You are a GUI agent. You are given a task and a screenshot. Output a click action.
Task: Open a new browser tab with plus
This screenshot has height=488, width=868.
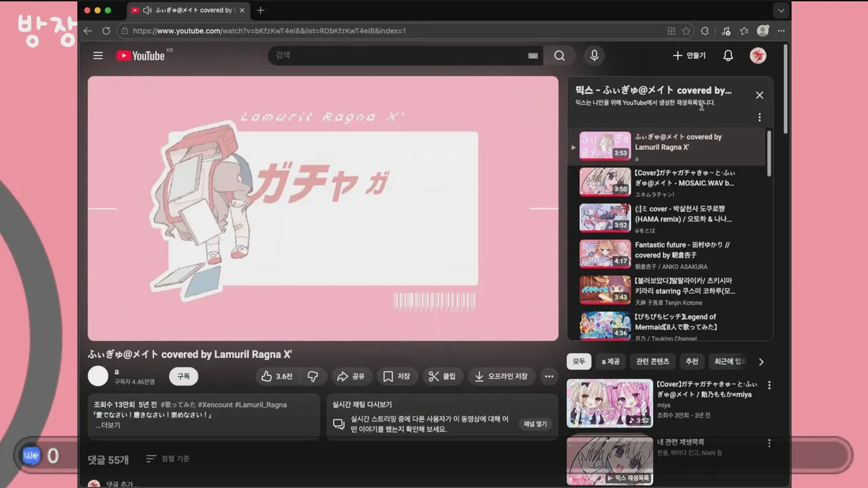point(260,10)
